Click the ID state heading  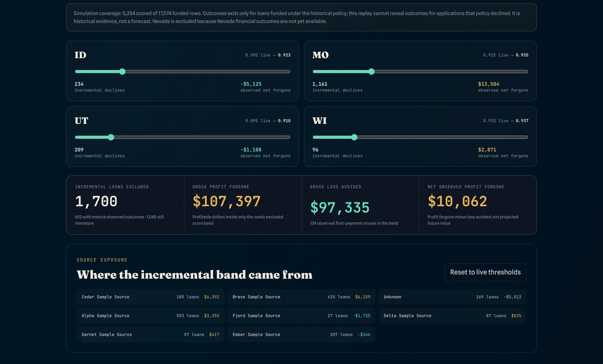(x=80, y=55)
